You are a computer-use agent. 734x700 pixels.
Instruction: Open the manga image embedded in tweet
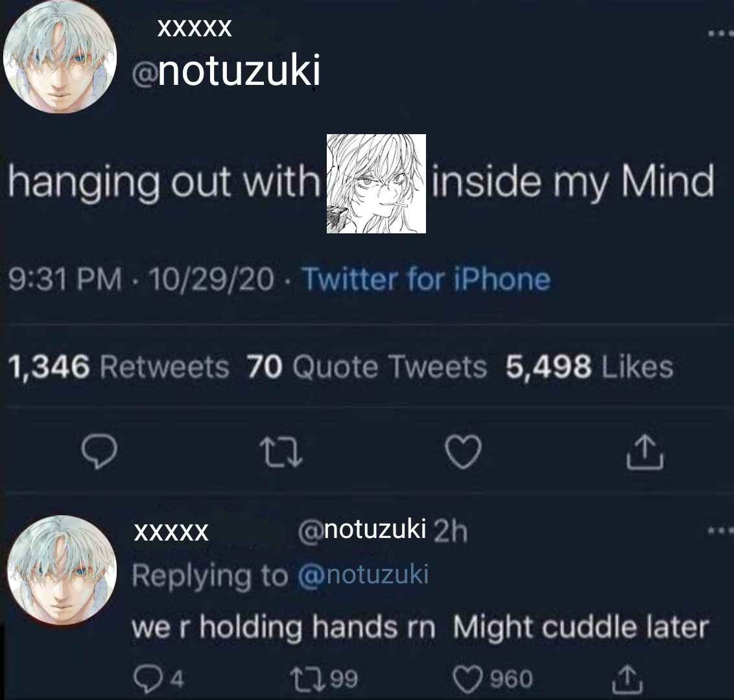coord(376,183)
